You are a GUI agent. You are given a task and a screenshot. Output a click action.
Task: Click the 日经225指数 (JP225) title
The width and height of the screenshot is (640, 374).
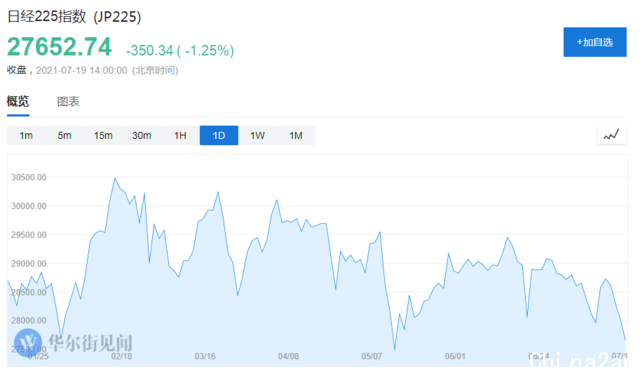coord(74,17)
